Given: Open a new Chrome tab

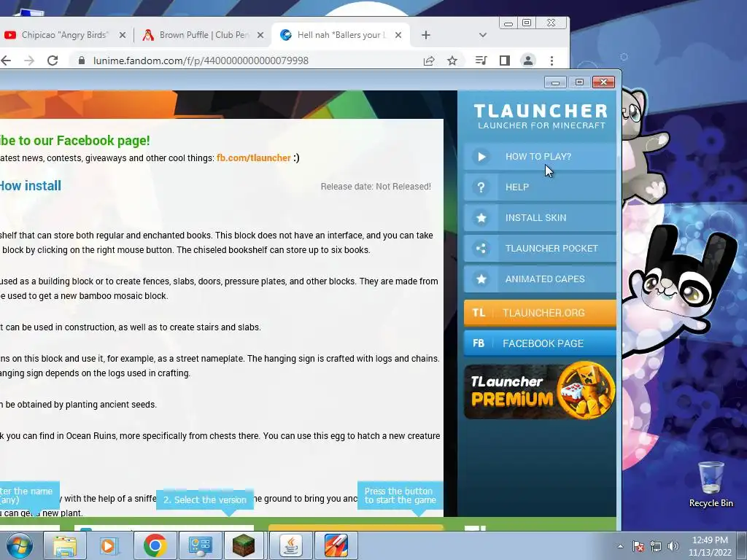Looking at the screenshot, I should [x=426, y=35].
